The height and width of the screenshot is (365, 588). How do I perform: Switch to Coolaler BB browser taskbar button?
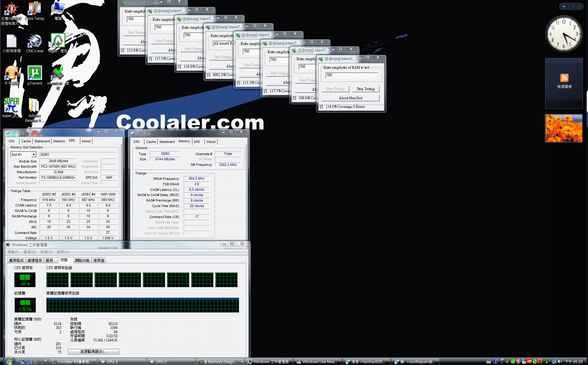tap(74, 362)
